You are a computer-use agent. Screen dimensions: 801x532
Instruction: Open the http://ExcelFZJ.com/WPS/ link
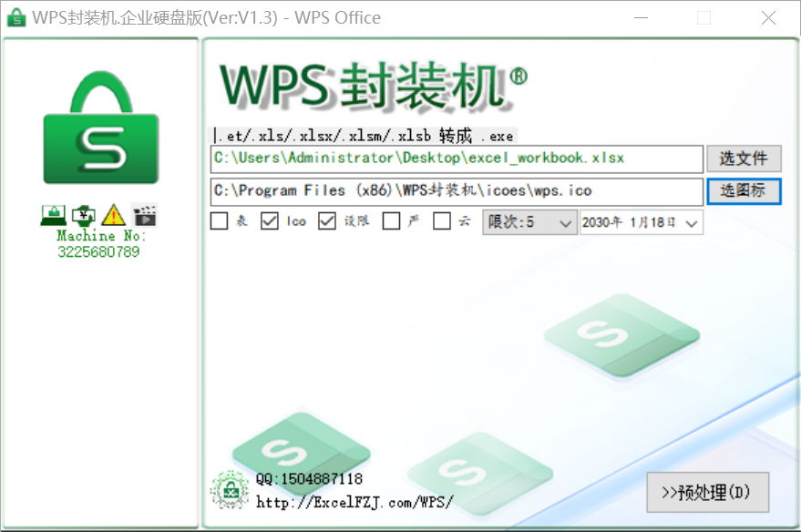click(x=354, y=502)
